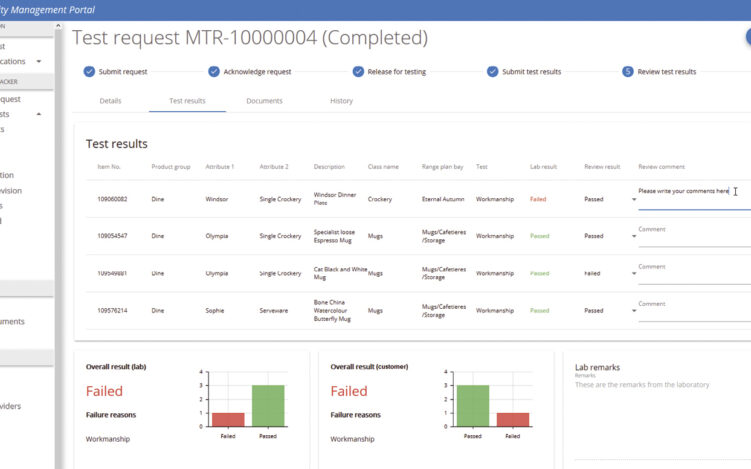Expand the sidebar section with down caret

pyautogui.click(x=39, y=62)
